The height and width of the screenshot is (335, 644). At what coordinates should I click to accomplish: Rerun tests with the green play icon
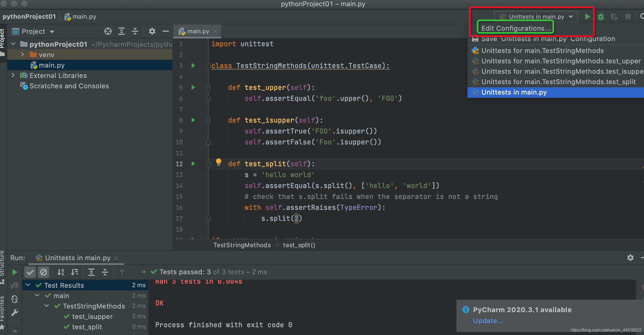coord(15,272)
